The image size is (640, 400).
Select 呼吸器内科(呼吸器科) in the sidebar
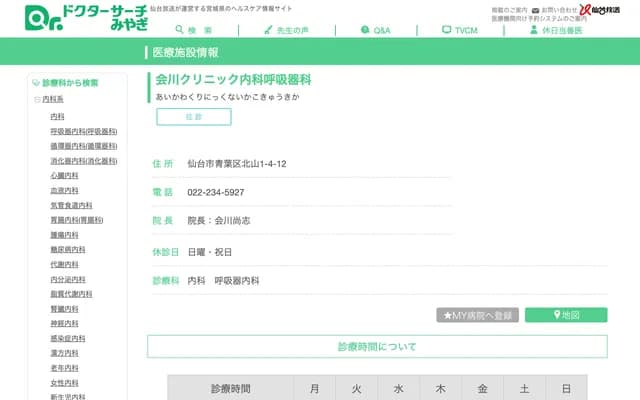click(84, 131)
